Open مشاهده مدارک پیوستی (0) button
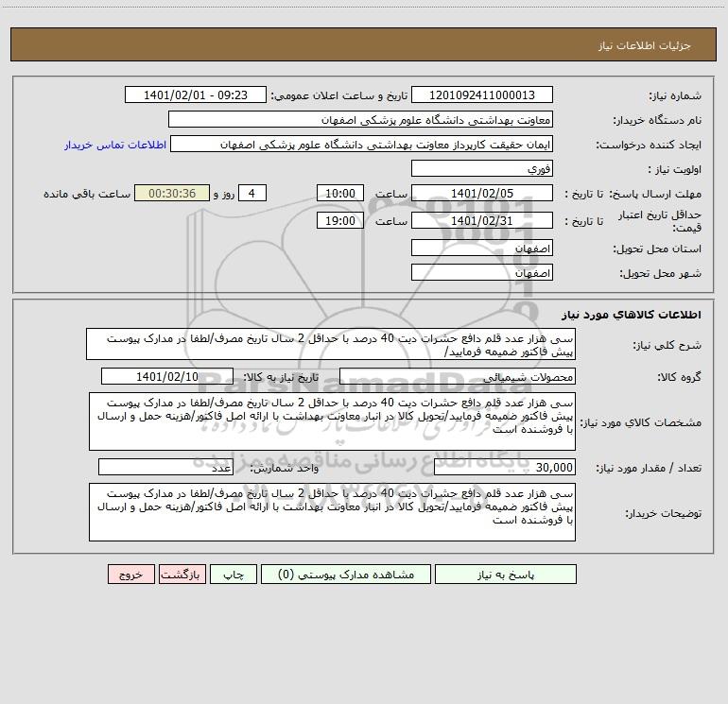 [x=346, y=575]
